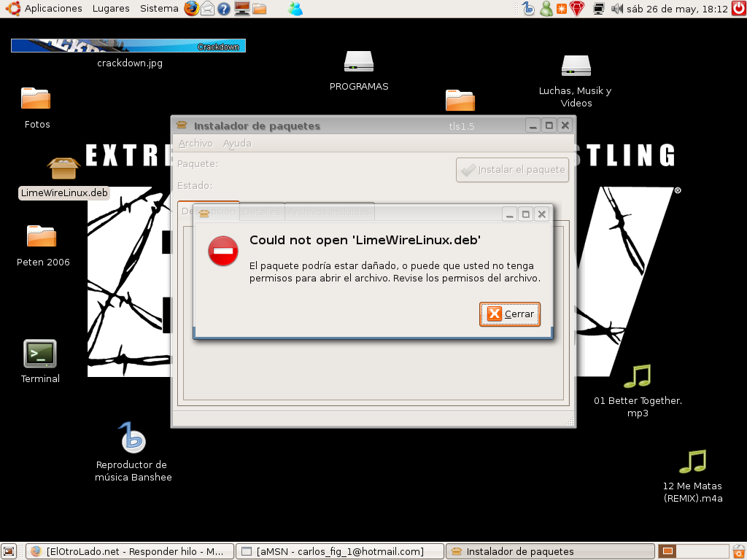Select the Descripción tab

208,211
